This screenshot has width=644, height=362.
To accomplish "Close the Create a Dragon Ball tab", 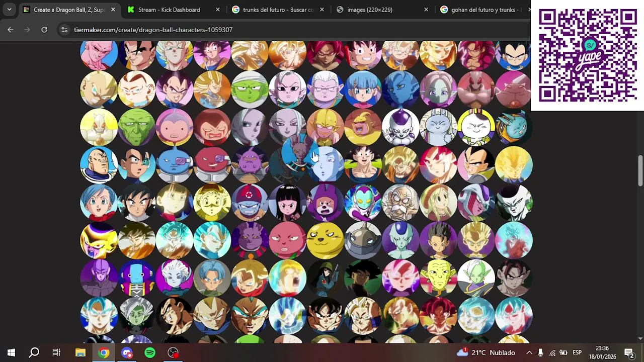I will [x=113, y=10].
